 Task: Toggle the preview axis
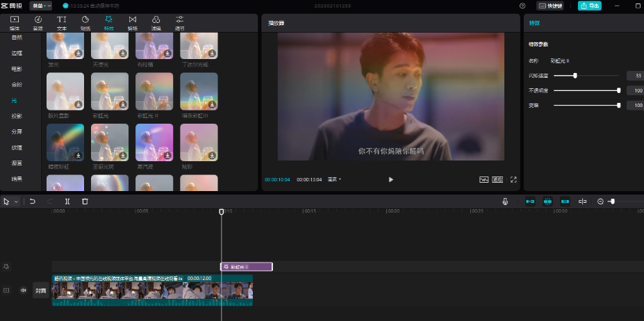point(582,201)
